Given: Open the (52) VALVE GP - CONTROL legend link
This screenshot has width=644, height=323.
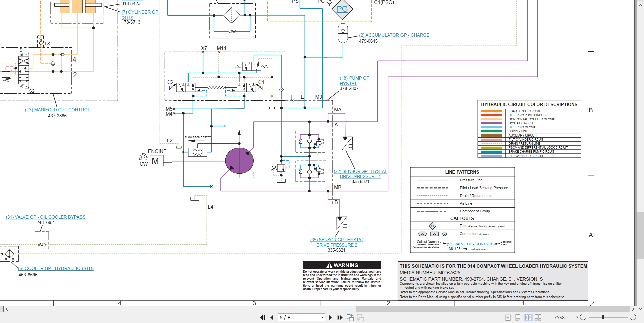Looking at the screenshot, I should coord(470,244).
